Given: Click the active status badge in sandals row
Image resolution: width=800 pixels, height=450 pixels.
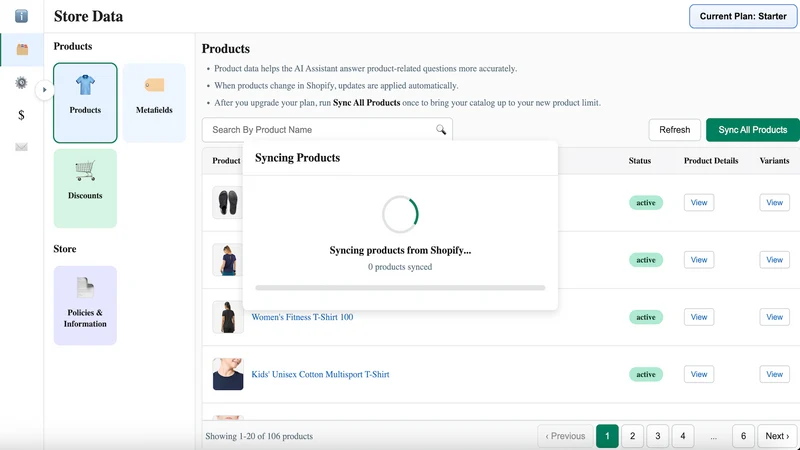Looking at the screenshot, I should point(646,203).
